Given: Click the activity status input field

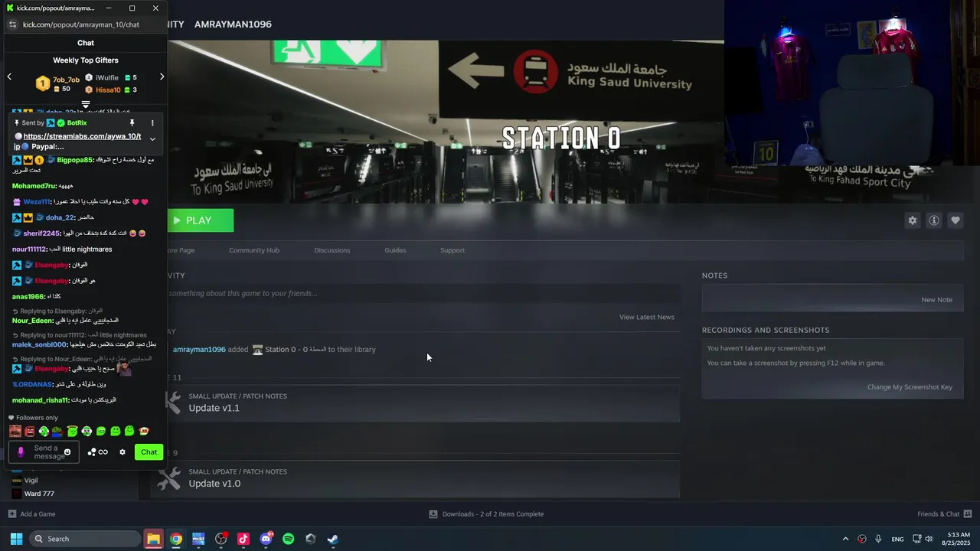Looking at the screenshot, I should pyautogui.click(x=423, y=293).
